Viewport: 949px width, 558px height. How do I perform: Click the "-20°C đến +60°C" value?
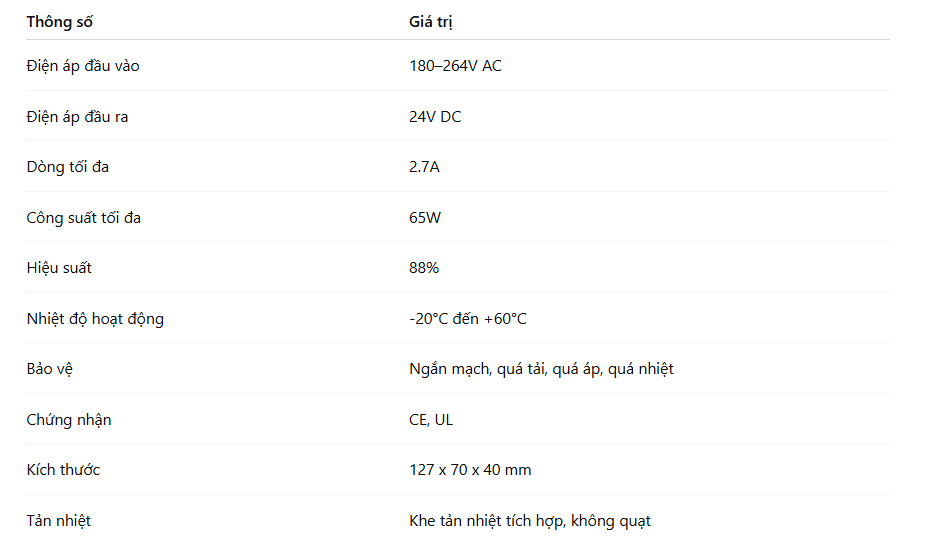(468, 319)
